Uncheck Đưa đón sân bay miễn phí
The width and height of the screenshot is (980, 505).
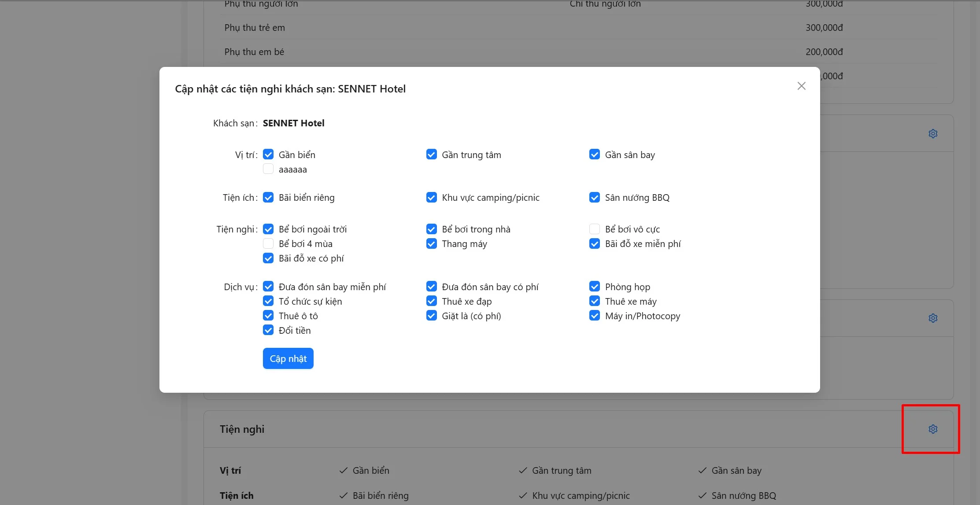click(268, 287)
